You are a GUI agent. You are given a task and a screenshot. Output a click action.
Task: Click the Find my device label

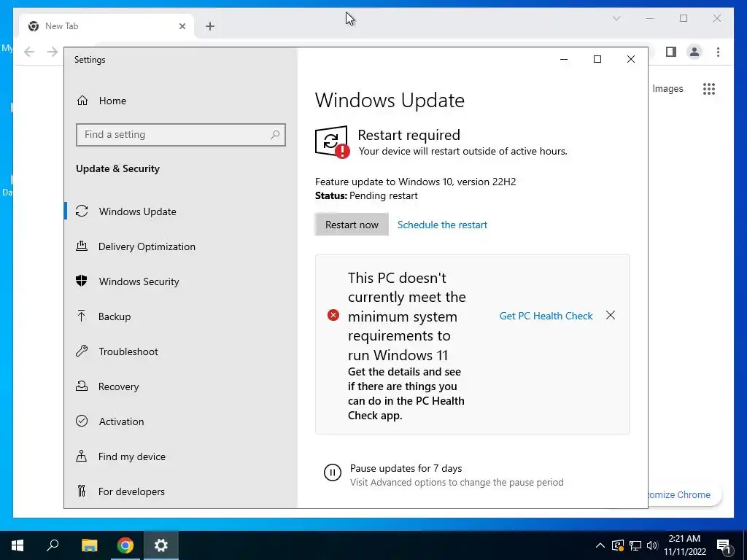131,456
